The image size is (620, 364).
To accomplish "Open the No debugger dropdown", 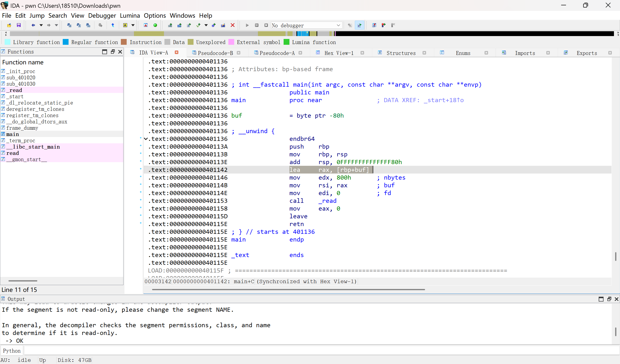I will (306, 25).
